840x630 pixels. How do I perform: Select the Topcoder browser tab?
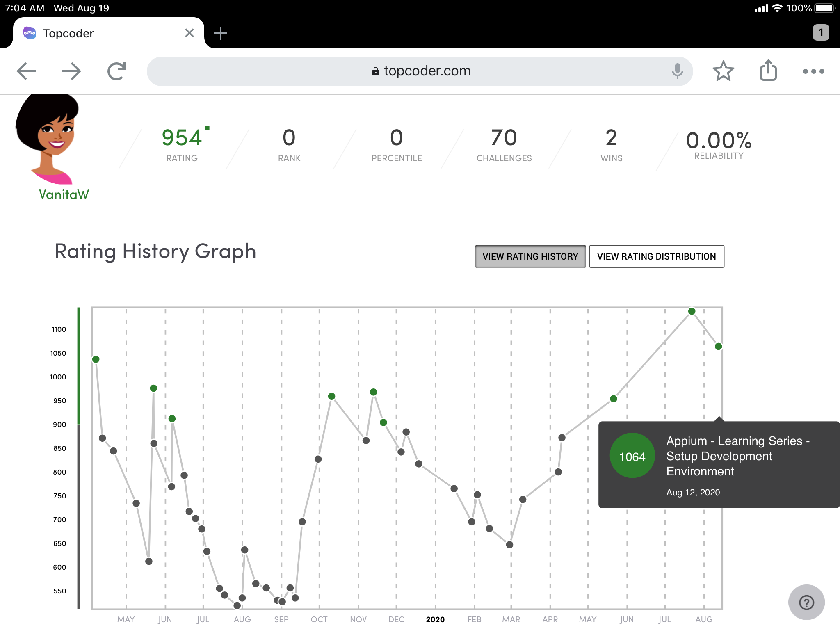click(108, 33)
